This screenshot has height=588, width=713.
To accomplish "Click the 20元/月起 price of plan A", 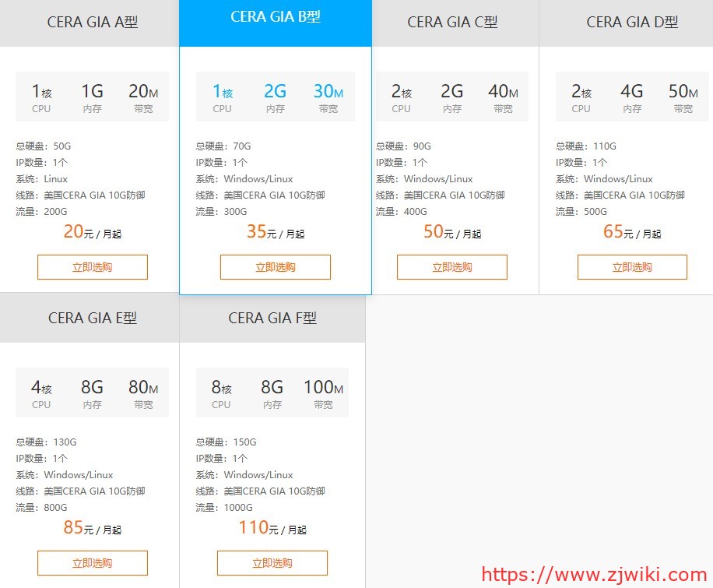I will [x=92, y=231].
